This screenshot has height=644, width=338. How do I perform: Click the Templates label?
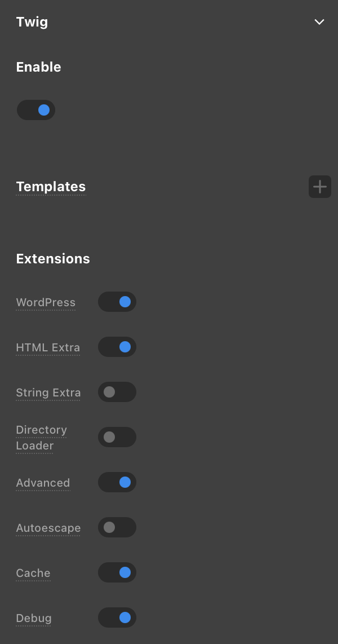pos(51,187)
